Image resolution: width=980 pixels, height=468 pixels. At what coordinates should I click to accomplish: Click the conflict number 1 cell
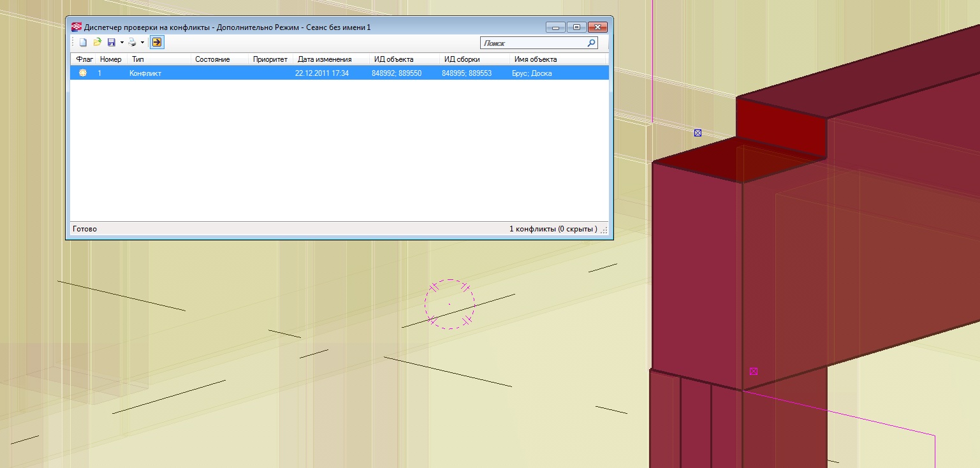99,73
